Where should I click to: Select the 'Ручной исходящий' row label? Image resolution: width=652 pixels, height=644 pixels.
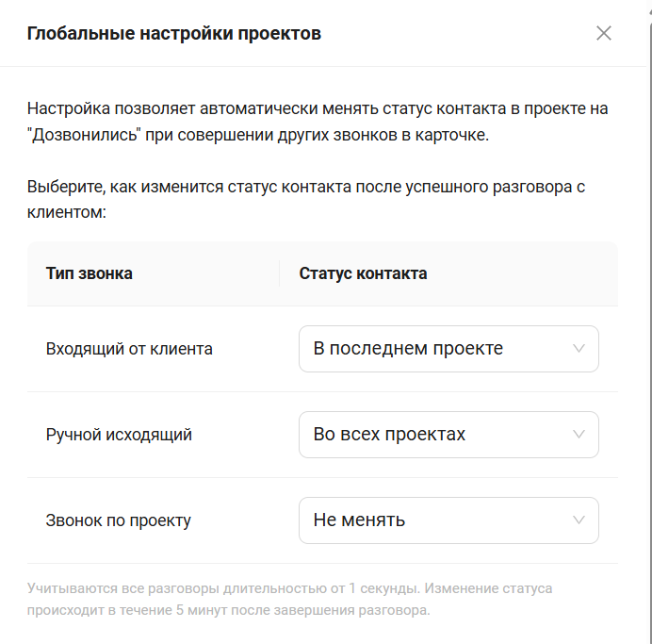coord(119,435)
